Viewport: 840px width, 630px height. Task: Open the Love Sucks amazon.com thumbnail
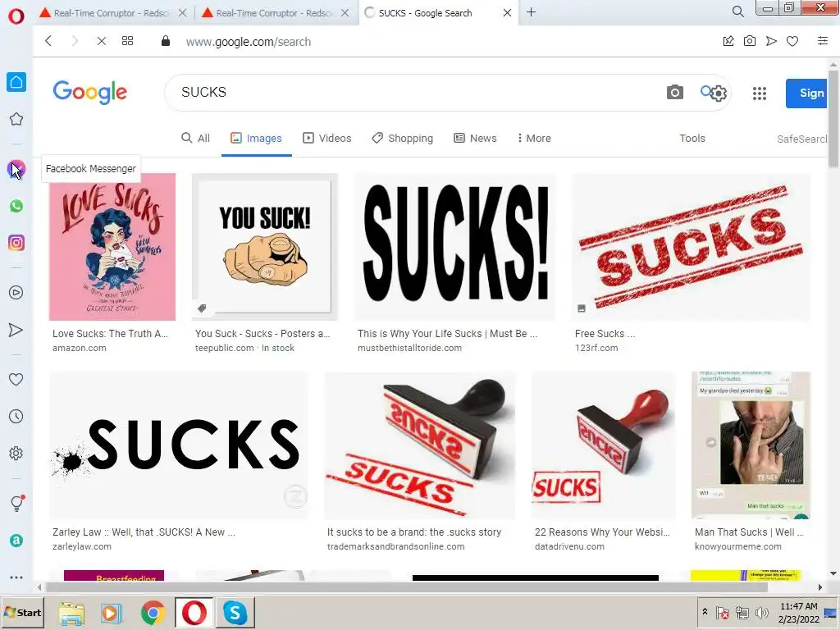click(x=112, y=247)
